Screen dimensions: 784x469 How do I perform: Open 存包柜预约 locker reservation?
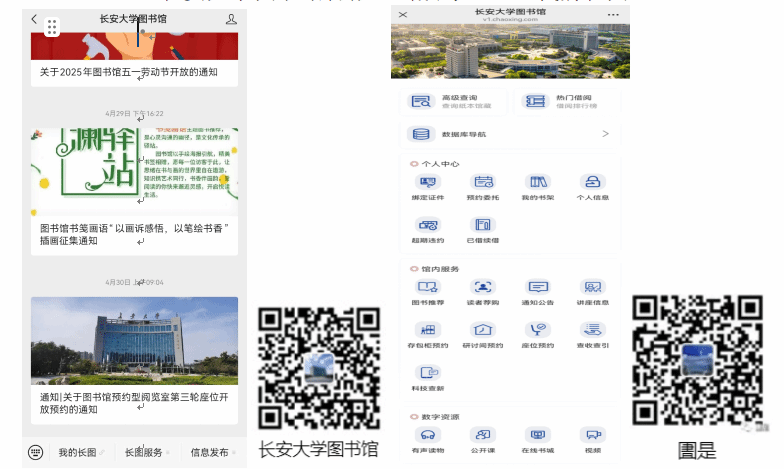click(428, 330)
